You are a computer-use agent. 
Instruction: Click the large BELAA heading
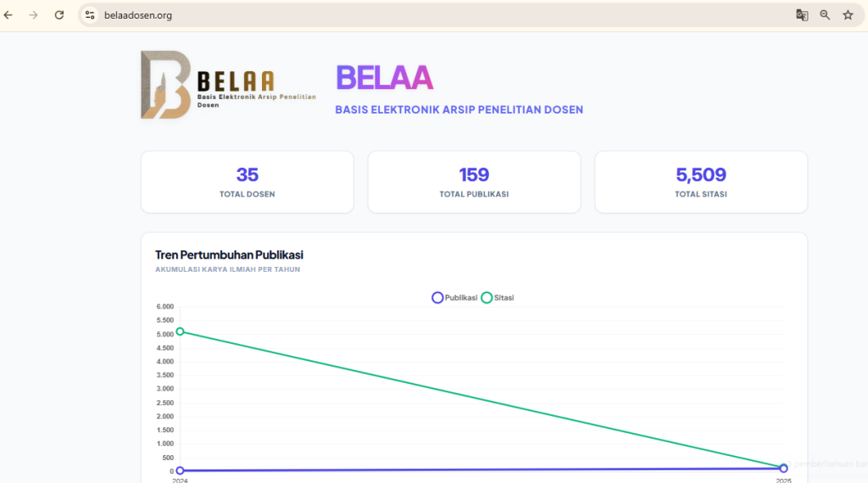(384, 78)
